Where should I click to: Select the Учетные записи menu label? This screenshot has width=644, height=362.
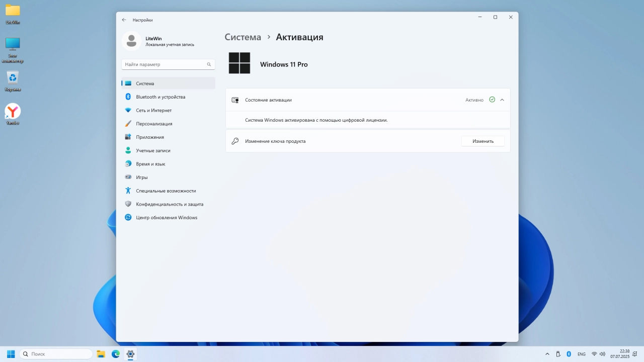pos(153,150)
